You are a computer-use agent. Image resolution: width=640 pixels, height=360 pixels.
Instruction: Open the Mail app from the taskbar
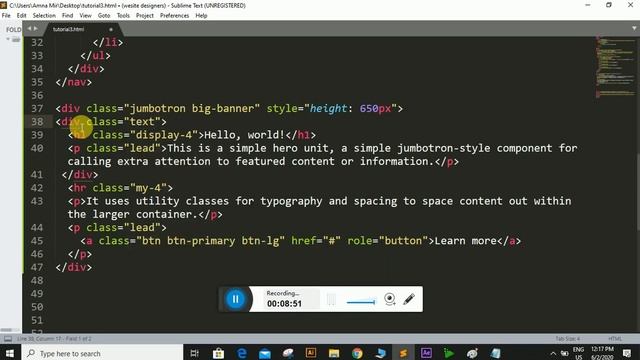[265, 353]
